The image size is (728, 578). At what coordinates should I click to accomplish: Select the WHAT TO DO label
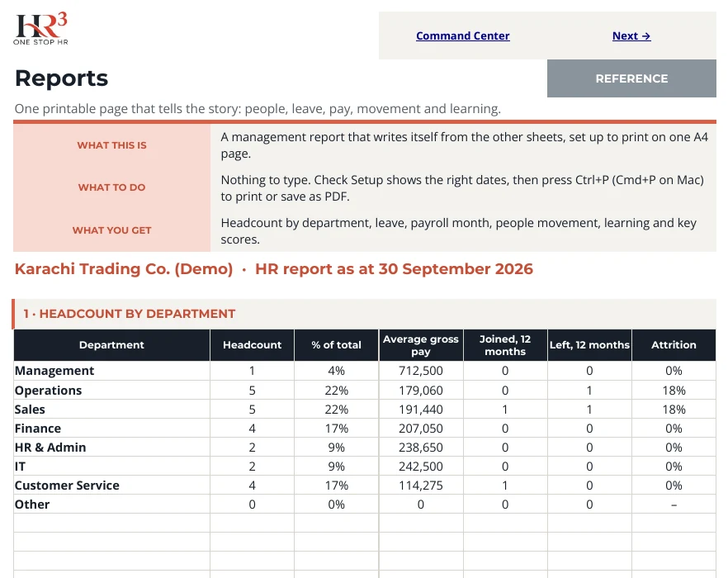[112, 187]
